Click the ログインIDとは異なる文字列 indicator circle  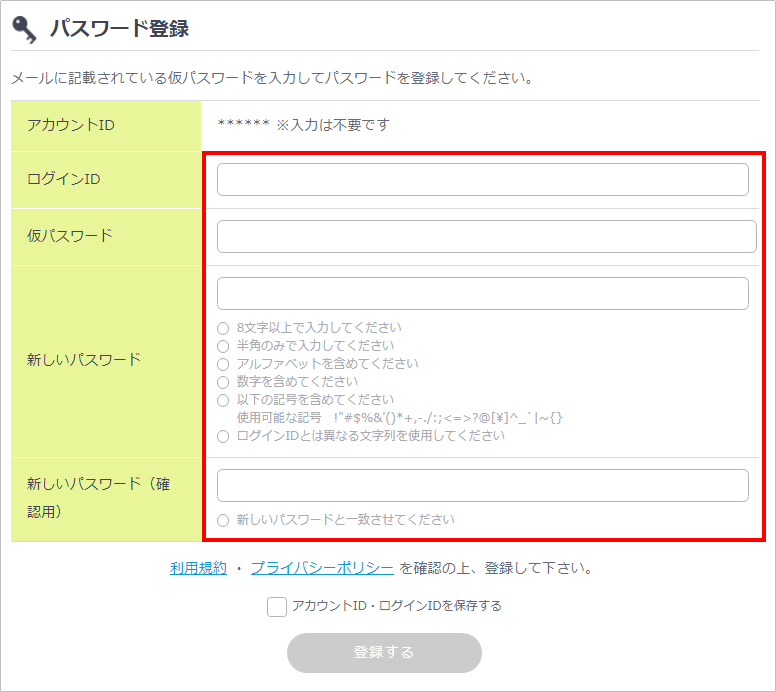(x=223, y=436)
